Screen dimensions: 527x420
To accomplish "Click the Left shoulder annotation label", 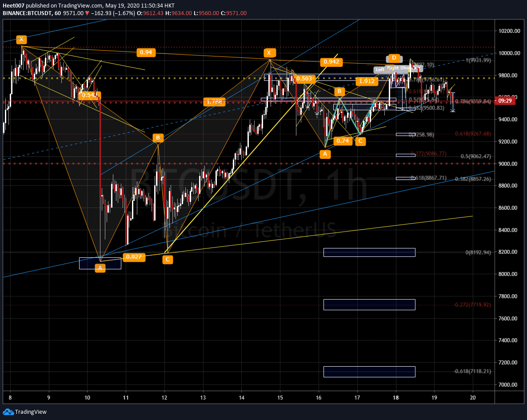I will [380, 70].
